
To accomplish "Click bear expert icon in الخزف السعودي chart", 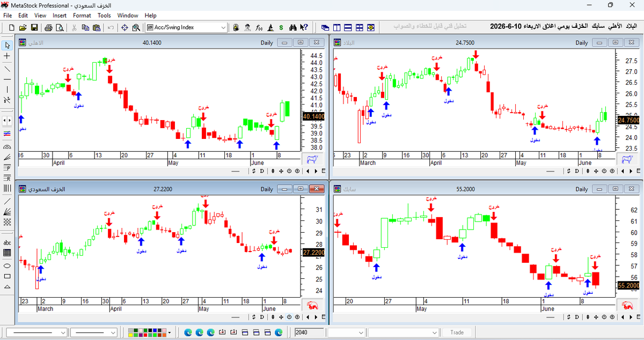I will [x=311, y=305].
